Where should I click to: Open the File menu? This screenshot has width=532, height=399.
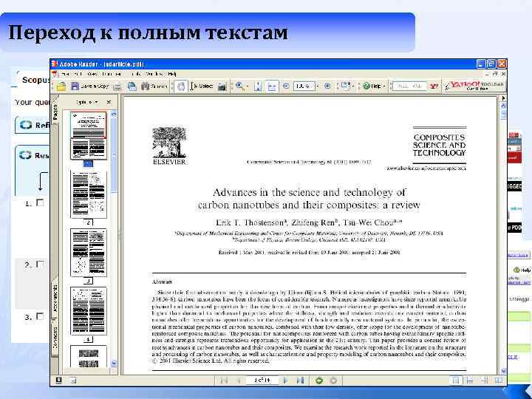tap(64, 74)
